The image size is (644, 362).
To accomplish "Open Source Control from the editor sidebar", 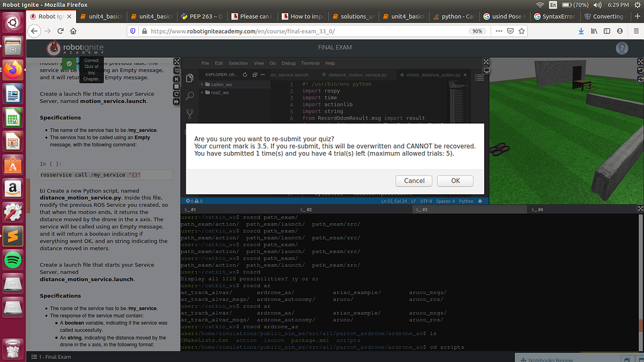I will (x=189, y=114).
